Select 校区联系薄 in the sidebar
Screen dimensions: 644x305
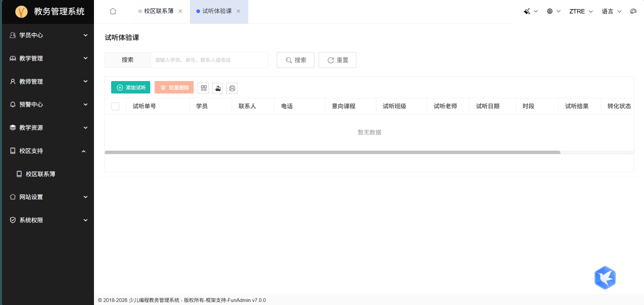pos(40,174)
